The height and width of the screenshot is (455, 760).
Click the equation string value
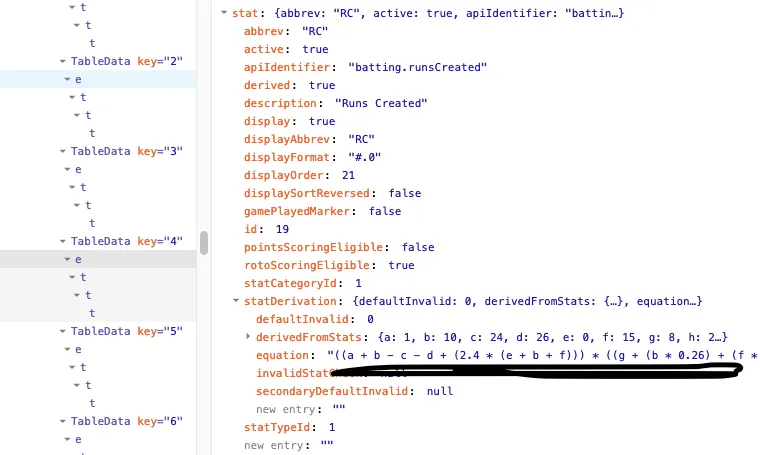[x=540, y=355]
